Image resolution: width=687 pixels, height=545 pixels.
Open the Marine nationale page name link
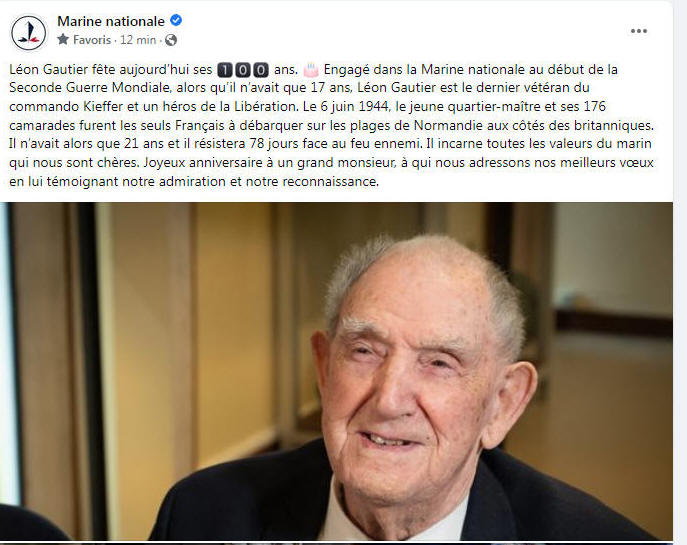(111, 21)
